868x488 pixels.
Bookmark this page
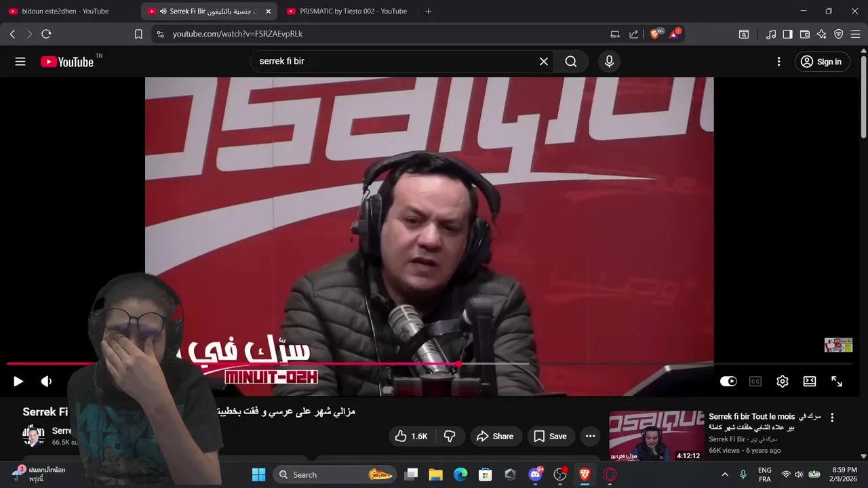point(138,34)
